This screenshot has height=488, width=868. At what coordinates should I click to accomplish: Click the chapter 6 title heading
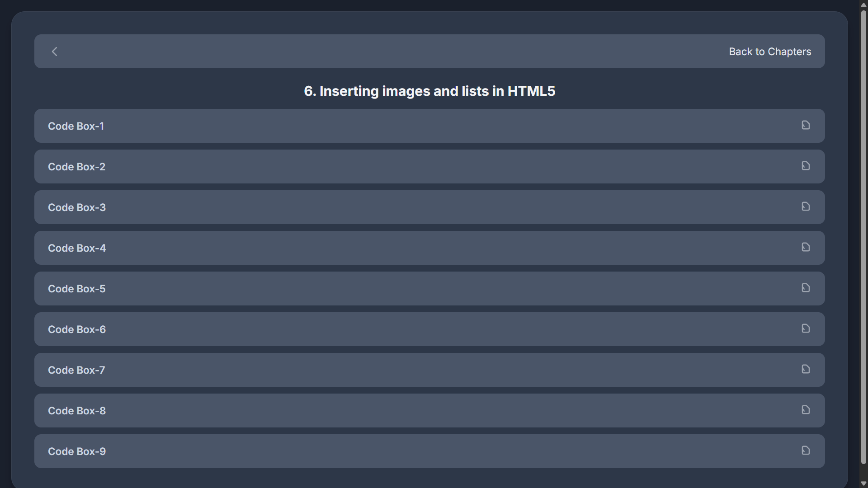(429, 91)
